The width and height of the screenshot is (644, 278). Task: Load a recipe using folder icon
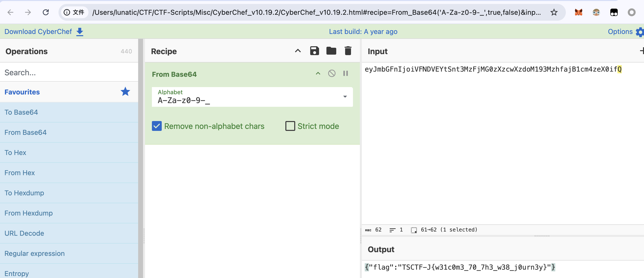pyautogui.click(x=331, y=51)
